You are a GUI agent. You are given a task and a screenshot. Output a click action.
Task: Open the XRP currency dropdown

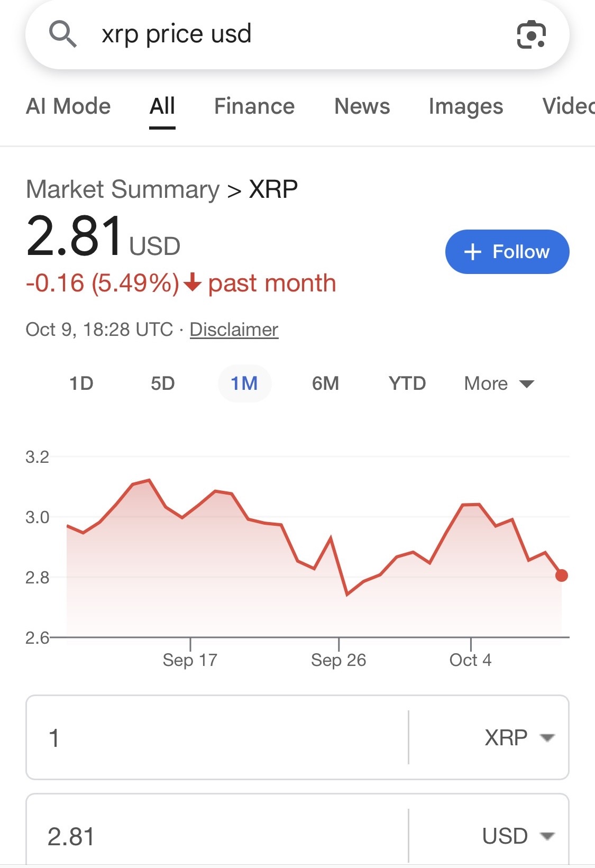point(519,737)
